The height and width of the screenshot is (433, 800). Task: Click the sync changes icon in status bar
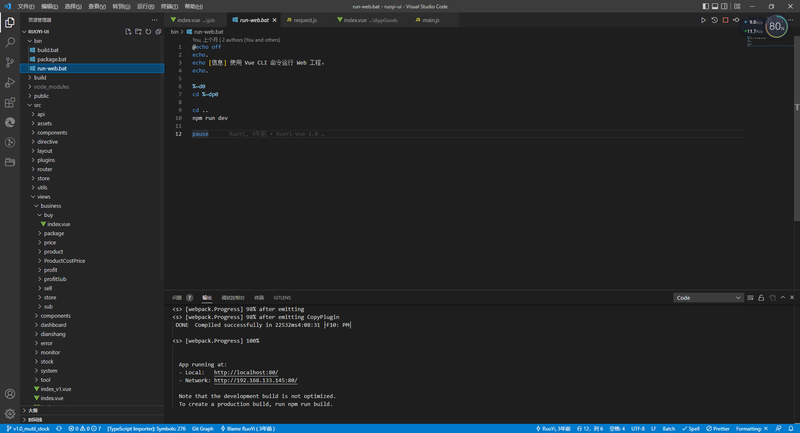coord(59,429)
